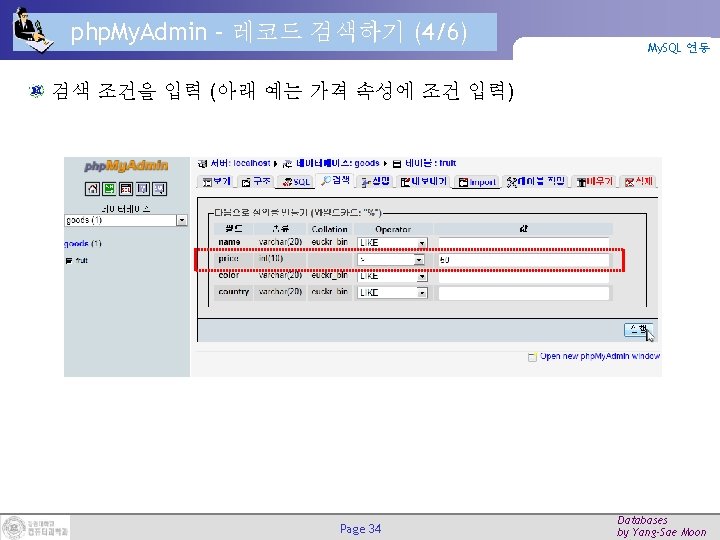
Task: Open the green SQL query window icon
Action: (x=109, y=188)
